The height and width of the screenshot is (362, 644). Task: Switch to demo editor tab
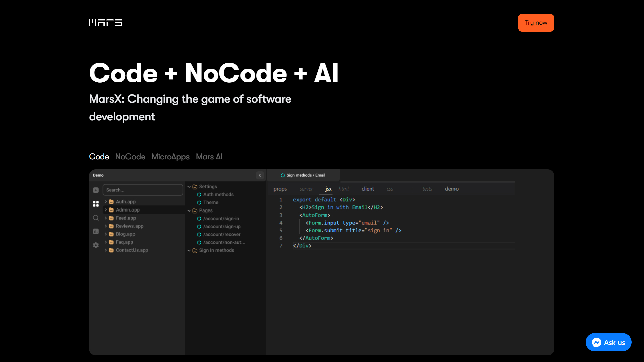452,189
